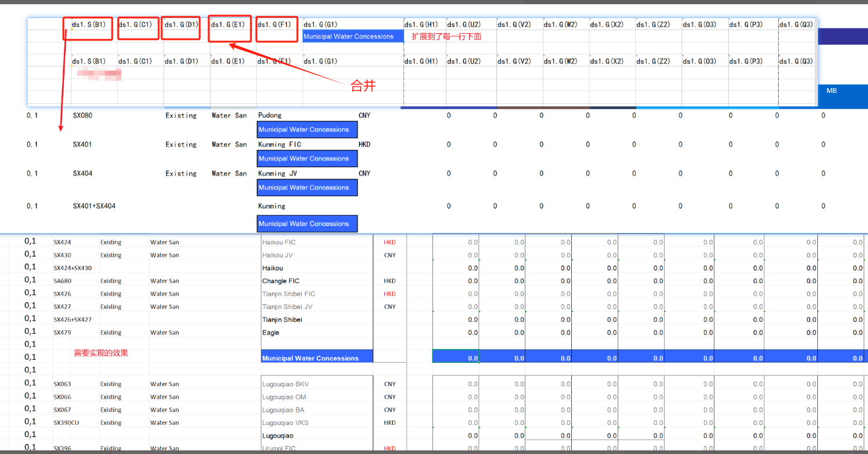Viewport: 868px width, 454px height.
Task: Click HKD in the Changle FIC row
Action: point(390,281)
